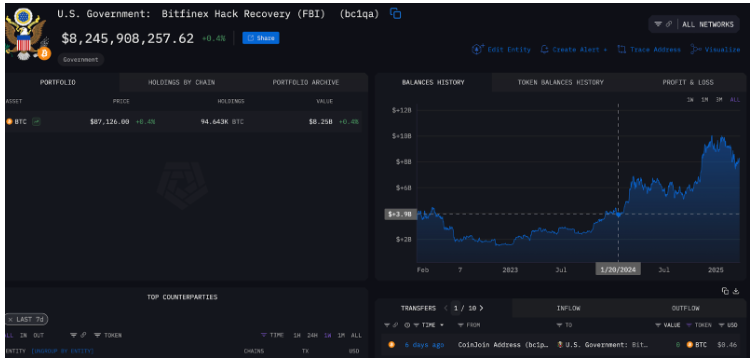Download transfers data icon
This screenshot has height=363, width=754.
tap(736, 291)
